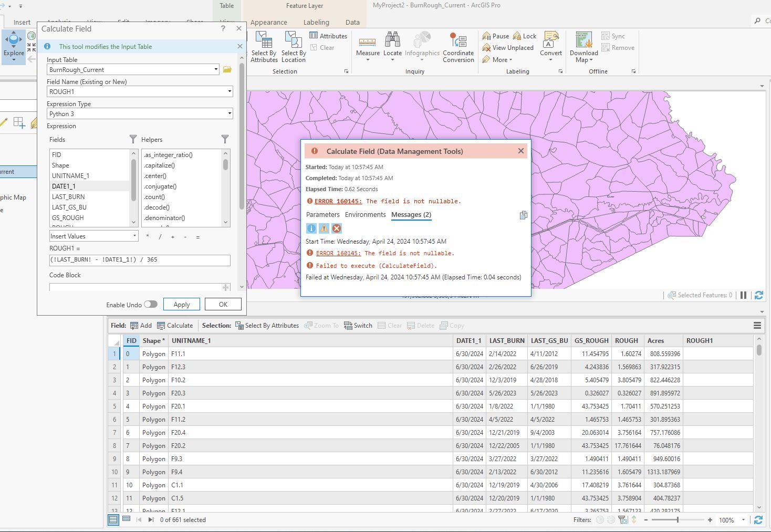Toggle error messages filter

(337, 228)
